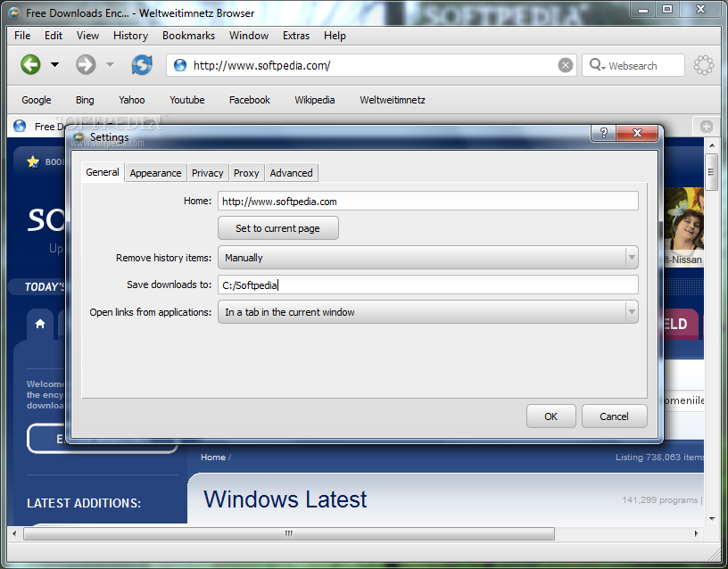The width and height of the screenshot is (728, 569).
Task: Click the globe icon in address bar
Action: [180, 65]
